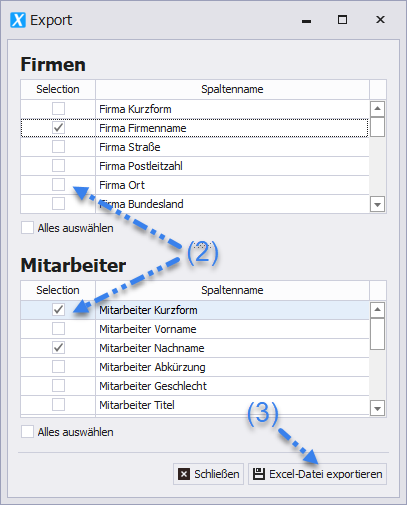Click the Mitarbeiter list scroll up arrow
407x505 pixels.
pyautogui.click(x=377, y=310)
